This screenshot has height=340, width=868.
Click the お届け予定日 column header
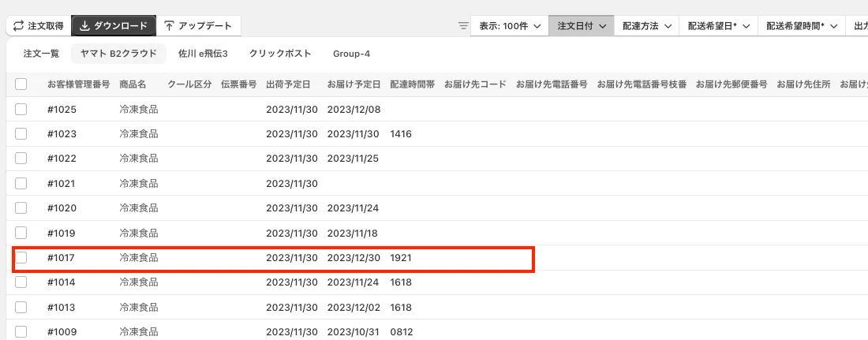pyautogui.click(x=354, y=84)
